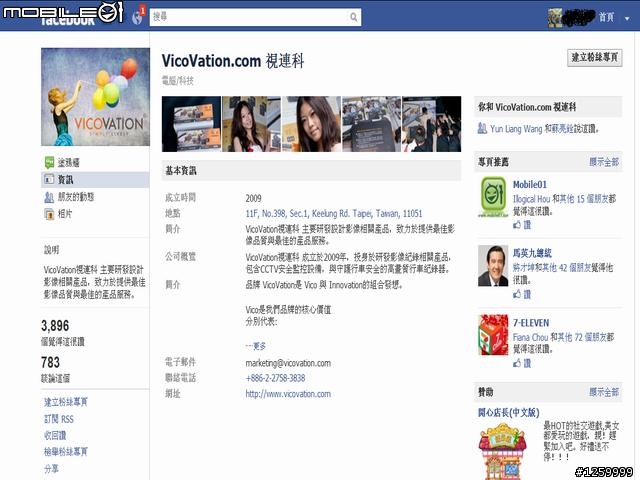640x480 pixels.
Task: Open the 相片 photos tab
Action: click(65, 213)
